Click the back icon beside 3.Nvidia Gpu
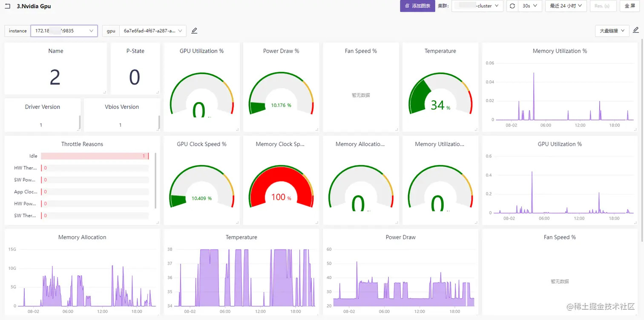644x320 pixels. (x=7, y=6)
